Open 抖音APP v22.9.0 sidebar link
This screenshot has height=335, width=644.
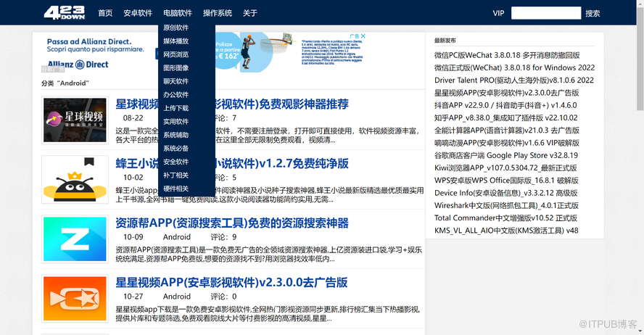click(505, 105)
